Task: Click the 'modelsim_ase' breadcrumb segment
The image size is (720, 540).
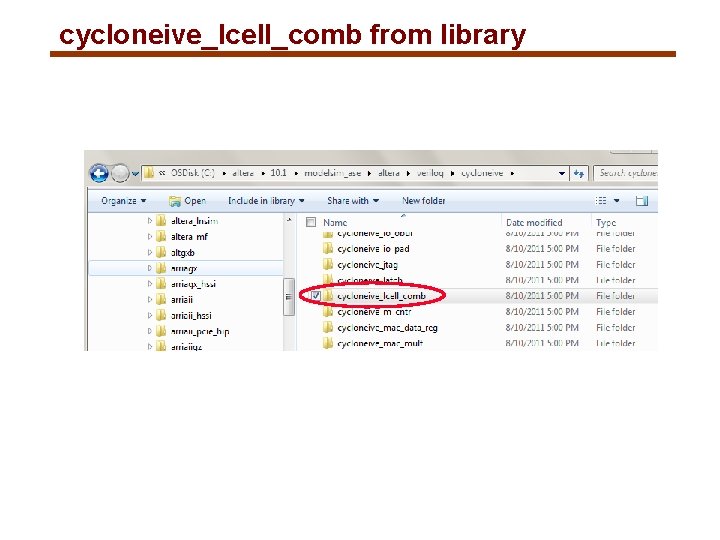Action: pos(332,173)
